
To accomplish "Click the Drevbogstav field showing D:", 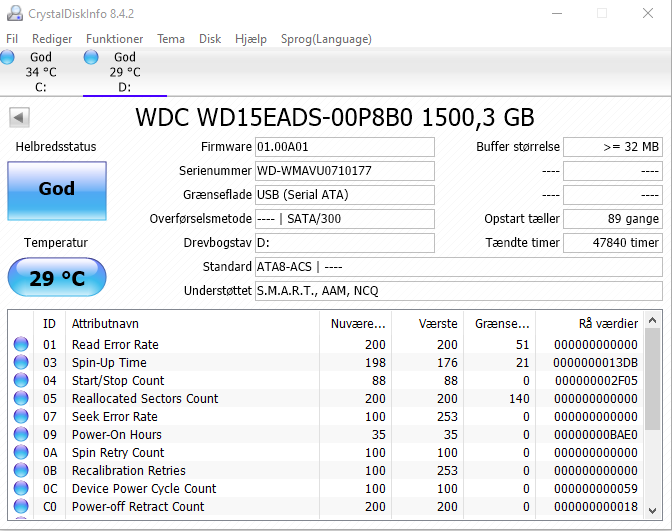I will click(x=345, y=243).
